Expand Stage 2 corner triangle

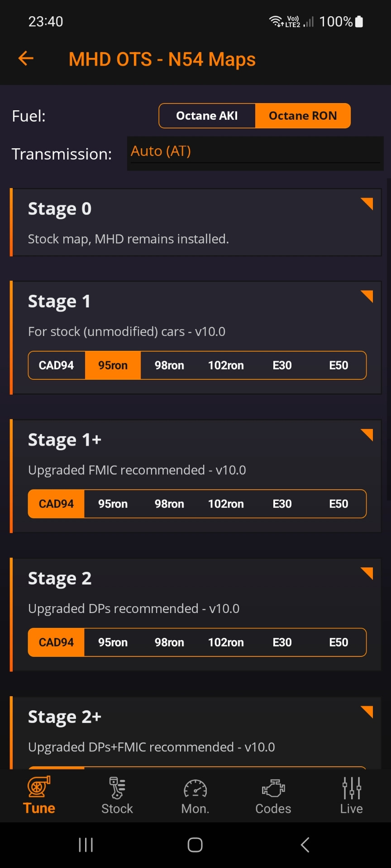point(367,573)
